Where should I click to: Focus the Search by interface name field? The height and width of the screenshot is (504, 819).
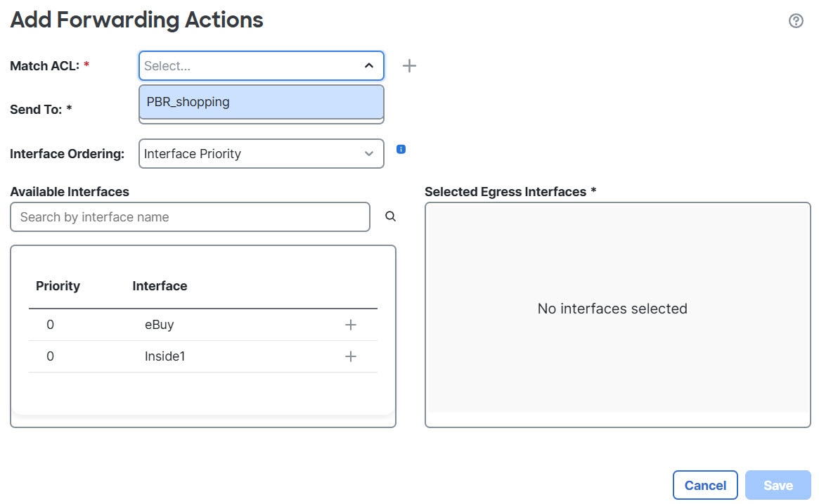point(190,217)
